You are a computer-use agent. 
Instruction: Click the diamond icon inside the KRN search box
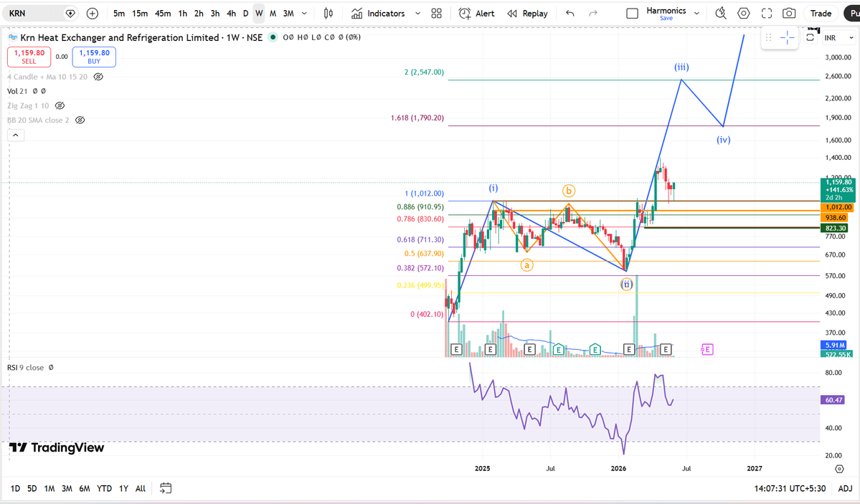(x=70, y=14)
